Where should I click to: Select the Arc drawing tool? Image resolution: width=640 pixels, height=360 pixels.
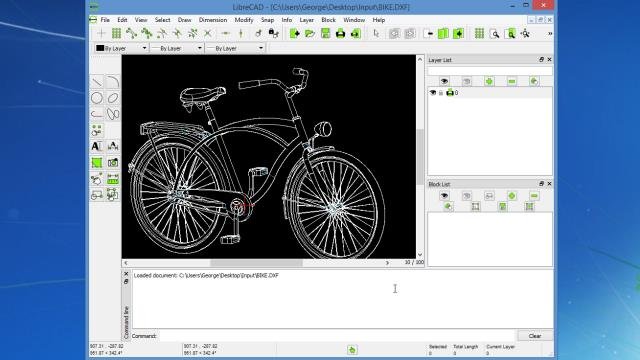(113, 82)
